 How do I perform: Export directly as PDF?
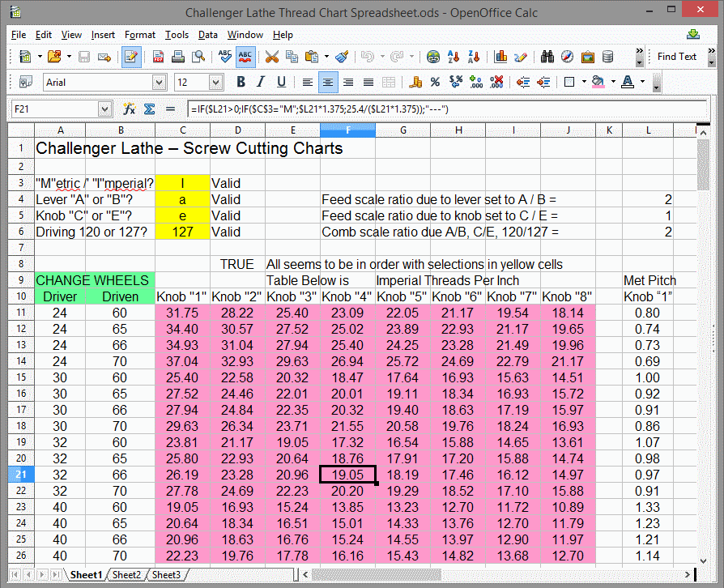(158, 57)
